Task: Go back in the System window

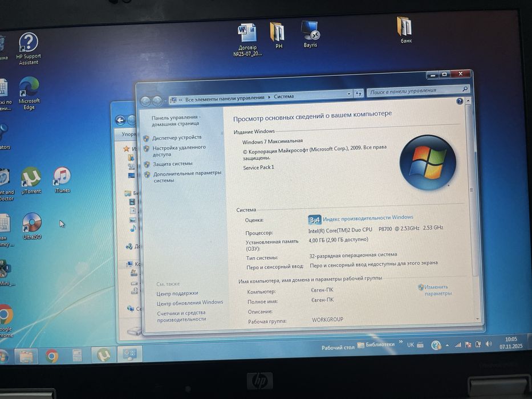Action: click(145, 101)
